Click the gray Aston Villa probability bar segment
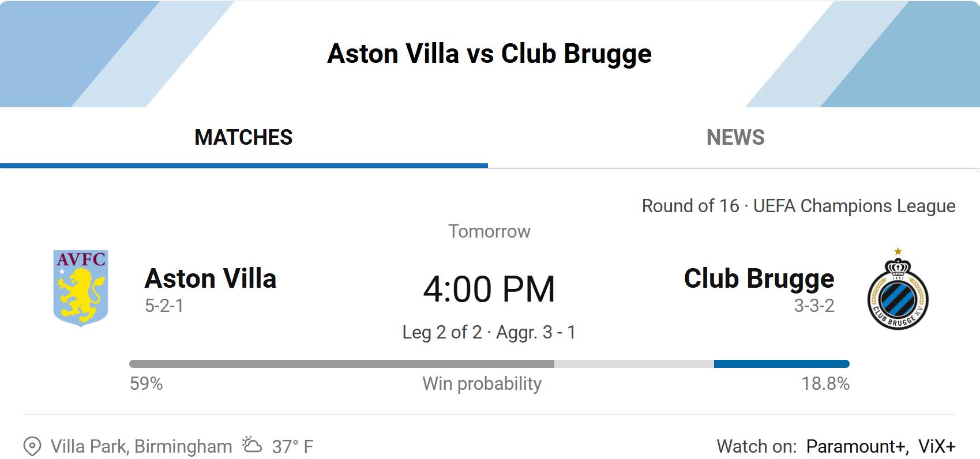This screenshot has height=459, width=980. coord(341,364)
